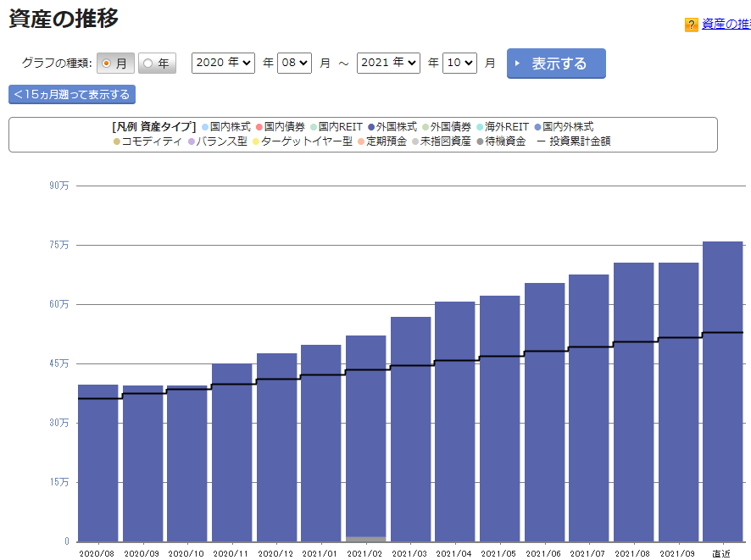Select the 月 (monthly) graph radio button
This screenshot has height=560, width=751.
(x=106, y=64)
